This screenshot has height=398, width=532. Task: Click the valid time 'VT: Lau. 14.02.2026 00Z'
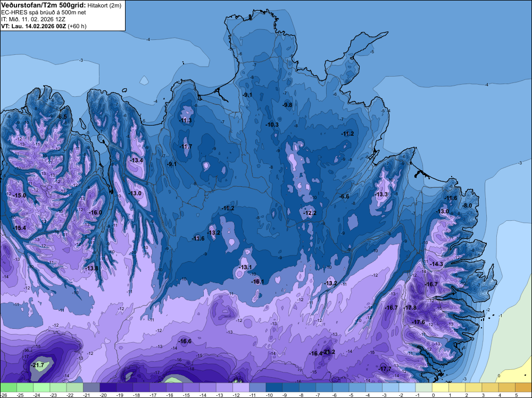click(x=34, y=26)
